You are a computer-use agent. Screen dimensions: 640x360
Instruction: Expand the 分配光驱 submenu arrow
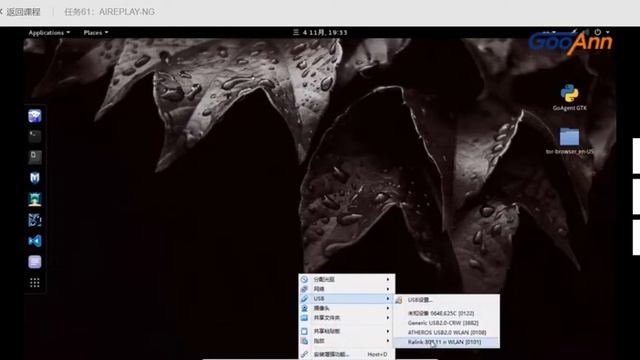(388, 280)
